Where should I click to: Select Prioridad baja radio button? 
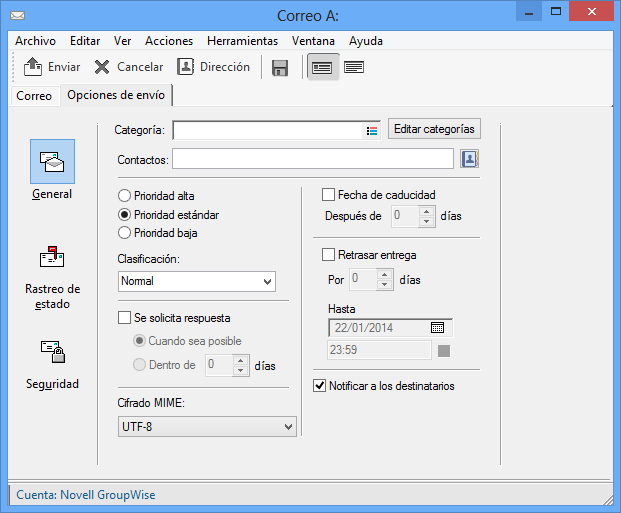[x=124, y=233]
